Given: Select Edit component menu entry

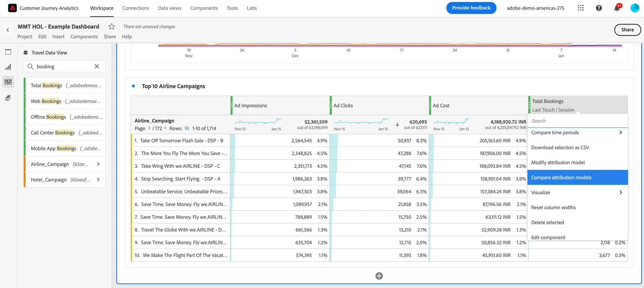Looking at the screenshot, I should (x=578, y=236).
